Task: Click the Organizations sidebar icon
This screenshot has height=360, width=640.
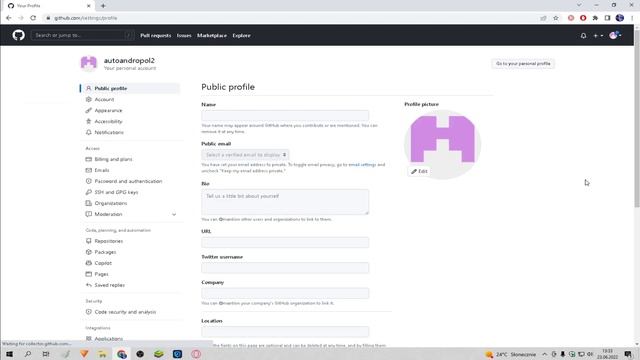Action: tap(89, 203)
